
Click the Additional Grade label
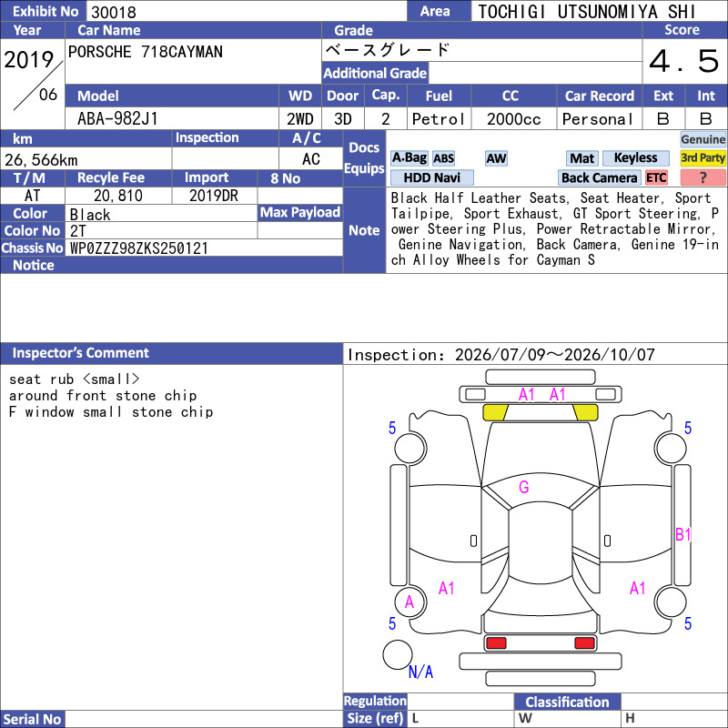(375, 73)
